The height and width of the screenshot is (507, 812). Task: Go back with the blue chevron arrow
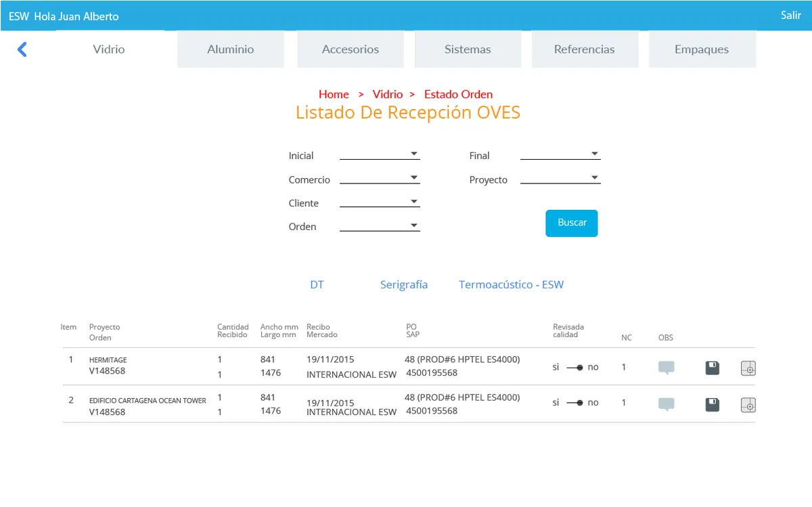coord(22,49)
